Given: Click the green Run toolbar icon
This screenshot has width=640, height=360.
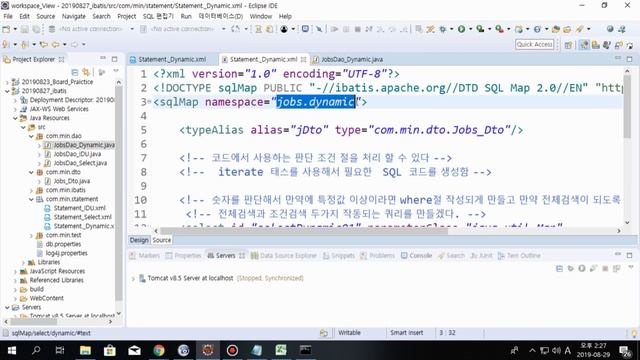Looking at the screenshot, I should 461,29.
